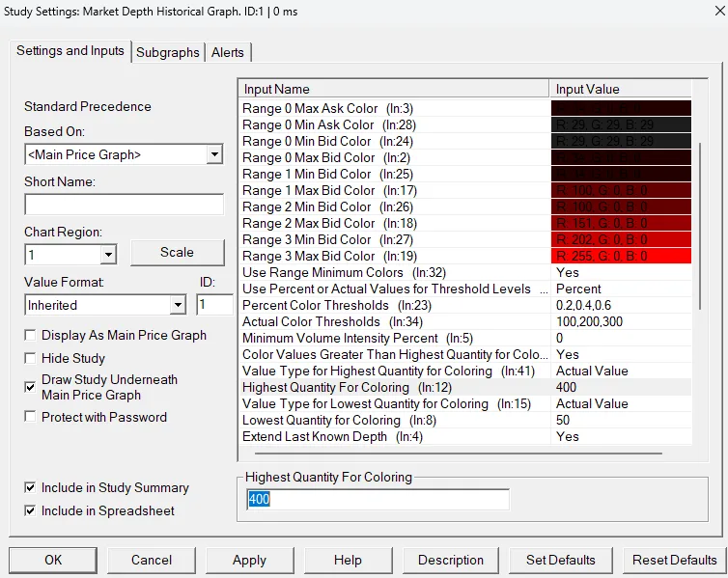
Task: Select Percent value for Threshold Levels
Action: point(621,289)
